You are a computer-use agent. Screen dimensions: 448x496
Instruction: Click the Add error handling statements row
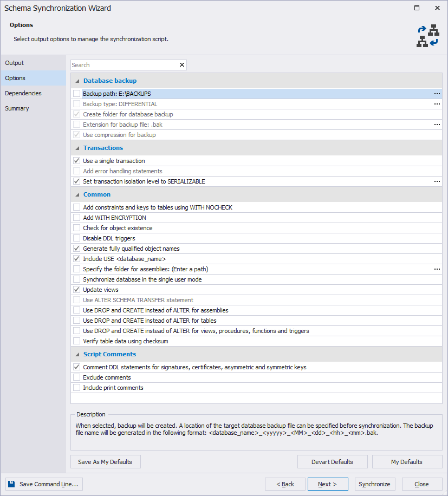[256, 171]
